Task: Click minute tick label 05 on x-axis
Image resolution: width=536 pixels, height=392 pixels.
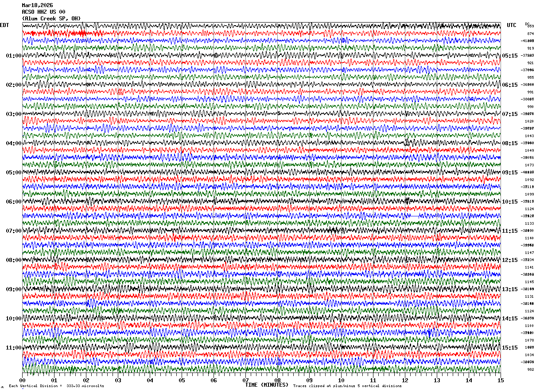Action: [182, 380]
